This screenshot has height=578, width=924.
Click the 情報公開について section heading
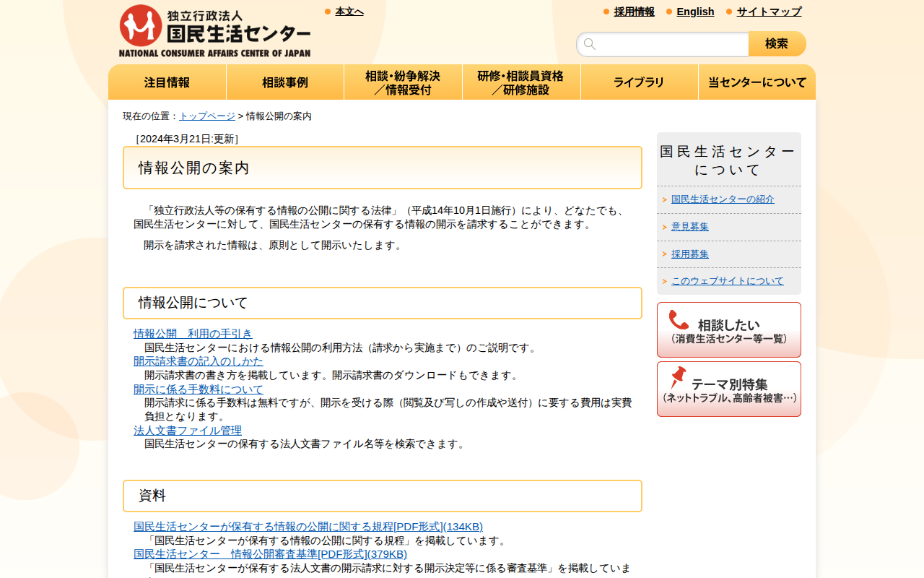coord(383,303)
